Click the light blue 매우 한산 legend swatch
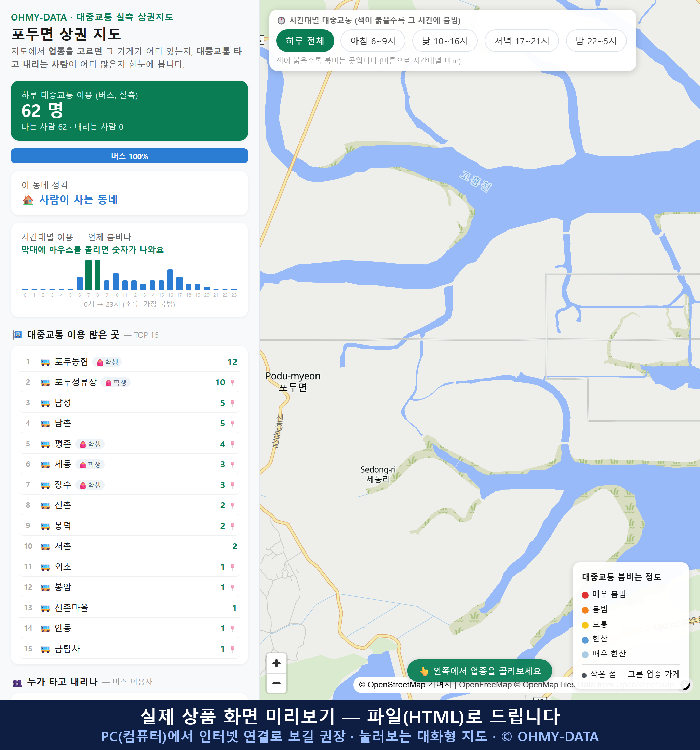Viewport: 700px width, 750px height. [x=585, y=655]
